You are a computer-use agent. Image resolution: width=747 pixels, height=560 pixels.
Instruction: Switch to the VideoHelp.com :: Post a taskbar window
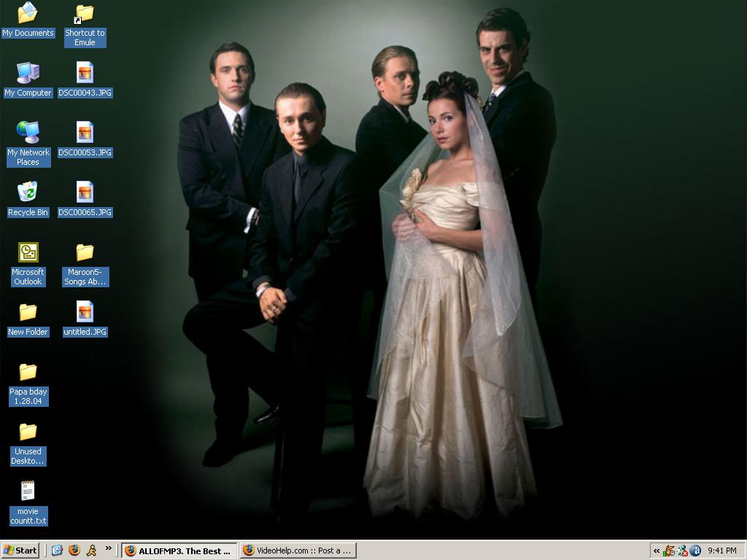pos(298,551)
